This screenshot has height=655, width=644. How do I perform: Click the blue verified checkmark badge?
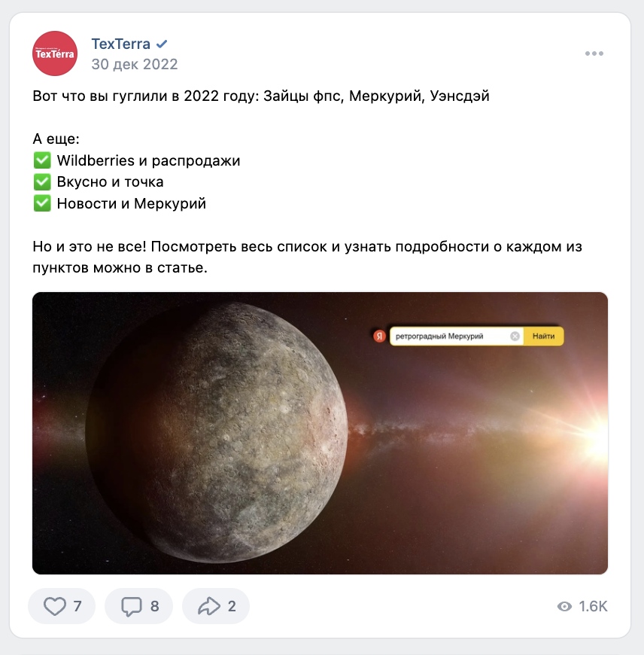click(x=162, y=44)
